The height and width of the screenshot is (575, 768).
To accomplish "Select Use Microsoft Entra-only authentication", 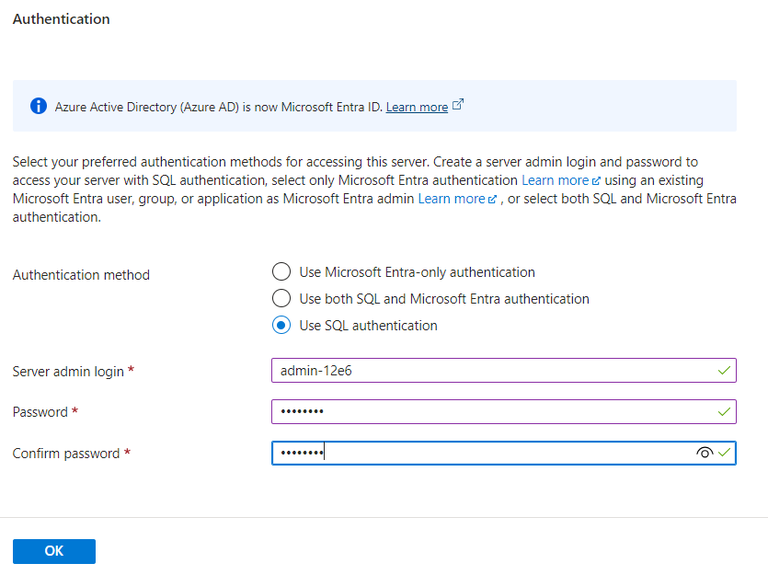I will coord(282,272).
